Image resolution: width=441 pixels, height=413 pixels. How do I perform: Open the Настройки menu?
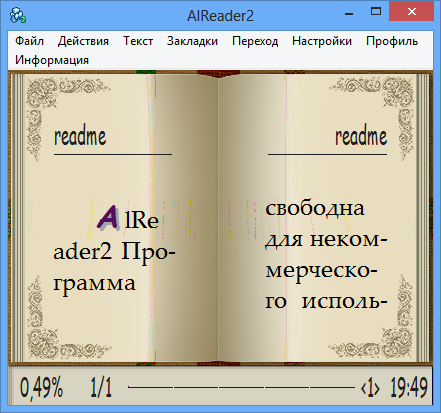[322, 41]
